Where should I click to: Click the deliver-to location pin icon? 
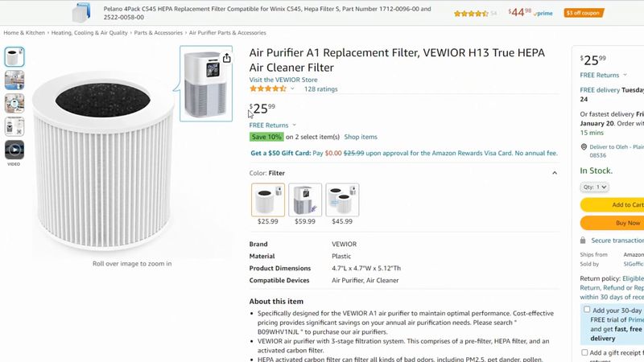584,147
